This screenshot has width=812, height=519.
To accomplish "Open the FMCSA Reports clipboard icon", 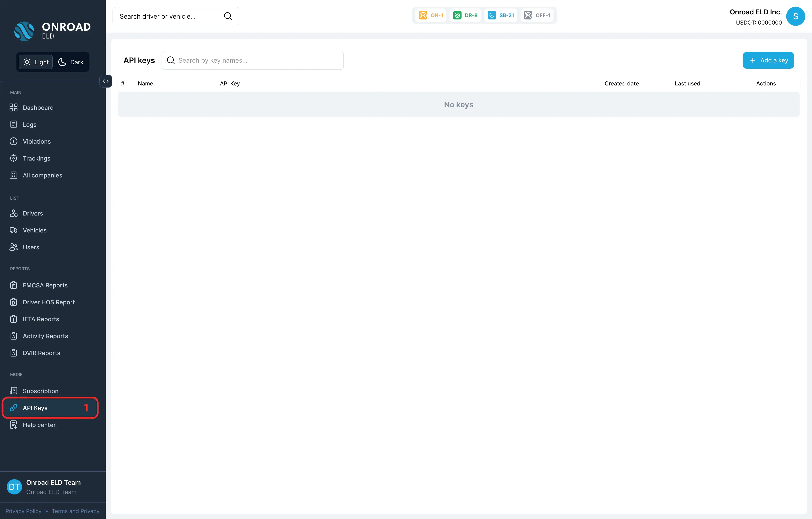I will pos(14,285).
